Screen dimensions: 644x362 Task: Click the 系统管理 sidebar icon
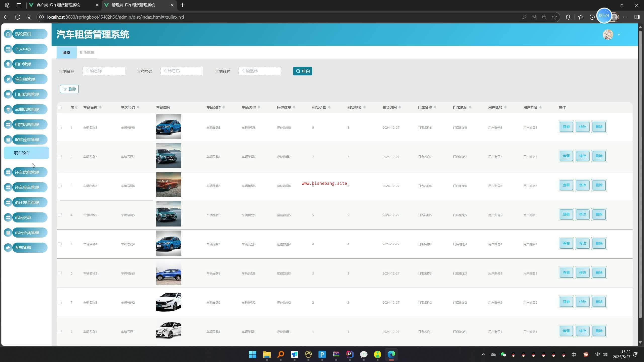pyautogui.click(x=8, y=248)
